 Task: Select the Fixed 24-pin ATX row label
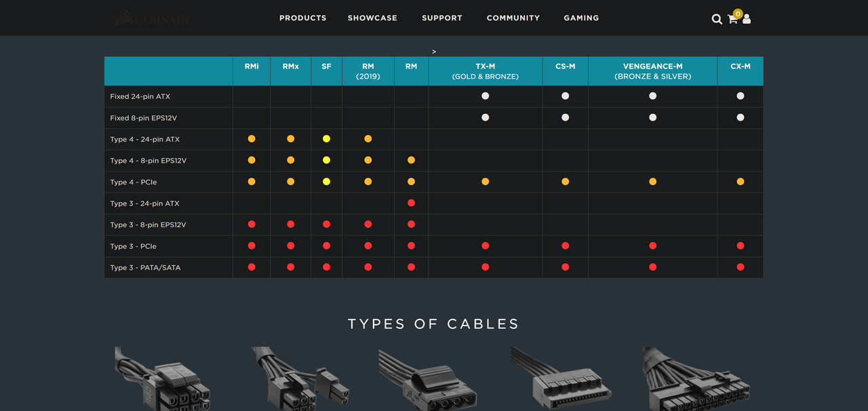(x=140, y=96)
